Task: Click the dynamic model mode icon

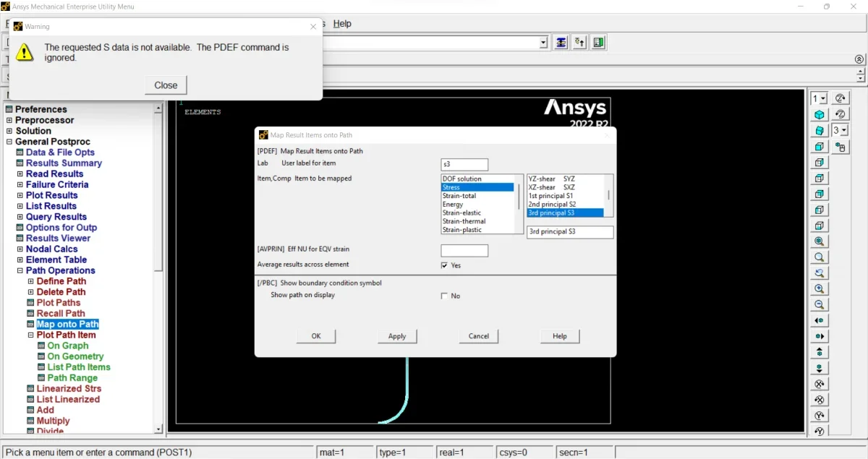Action: coord(840,147)
